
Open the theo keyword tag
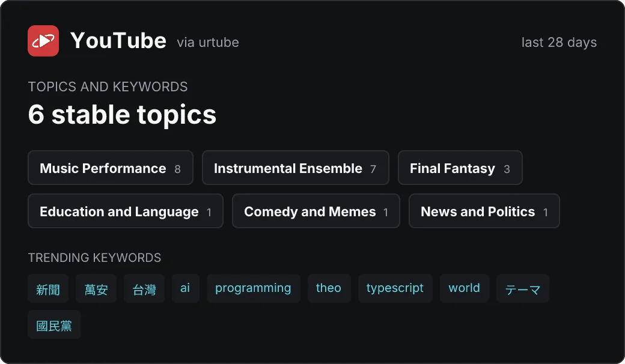pyautogui.click(x=329, y=288)
